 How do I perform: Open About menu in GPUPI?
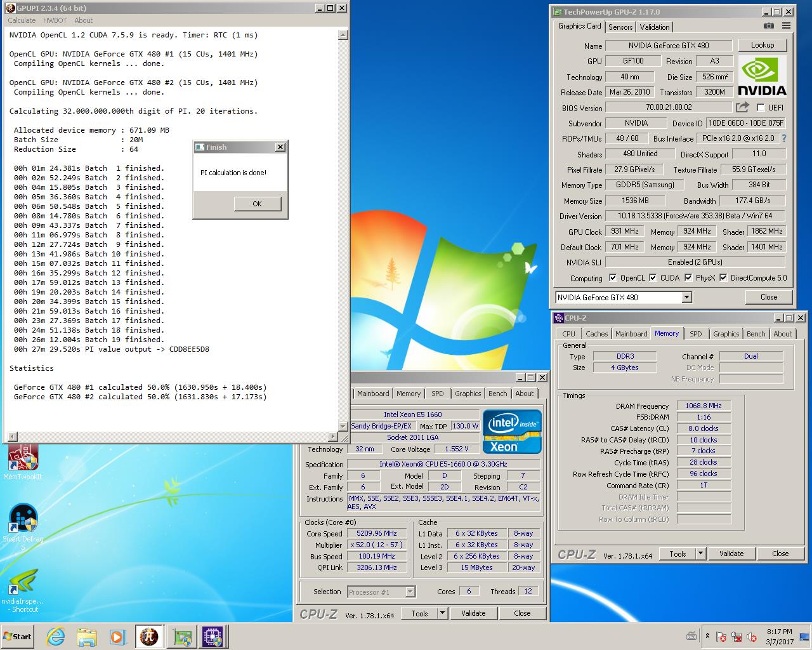click(x=83, y=20)
